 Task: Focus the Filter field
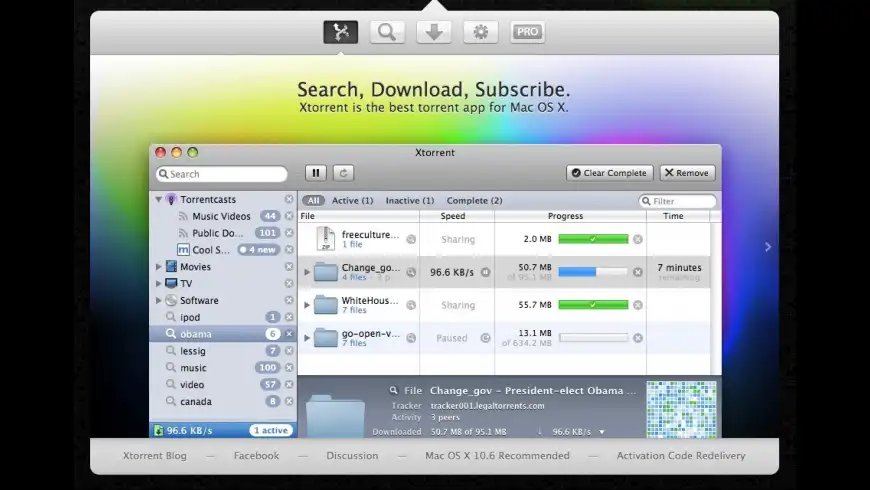tap(677, 201)
